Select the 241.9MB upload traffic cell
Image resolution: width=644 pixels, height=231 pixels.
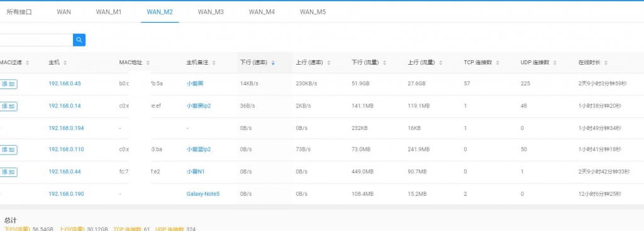coord(418,149)
